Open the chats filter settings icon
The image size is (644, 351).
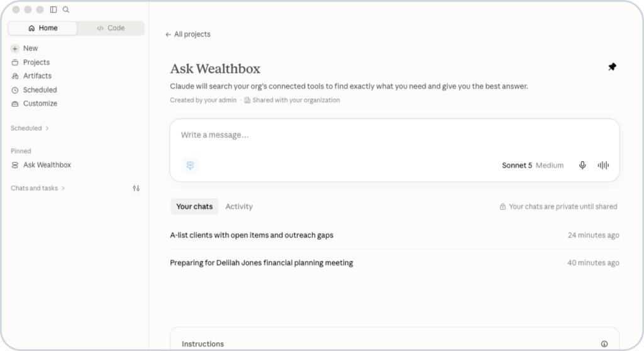click(x=136, y=188)
